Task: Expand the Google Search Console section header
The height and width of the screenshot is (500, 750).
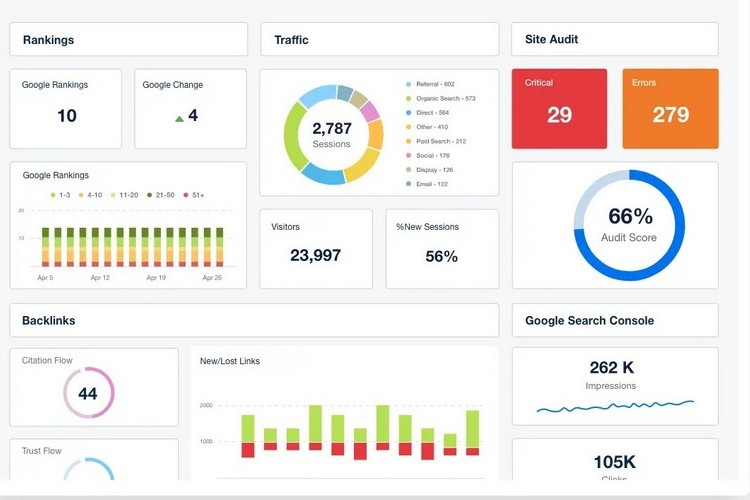Action: (x=614, y=321)
